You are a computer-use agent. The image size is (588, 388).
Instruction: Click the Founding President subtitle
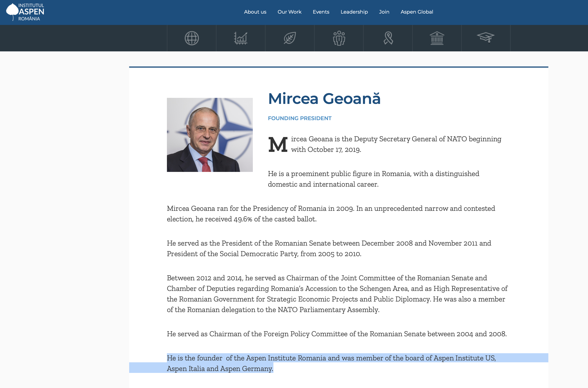(x=299, y=118)
